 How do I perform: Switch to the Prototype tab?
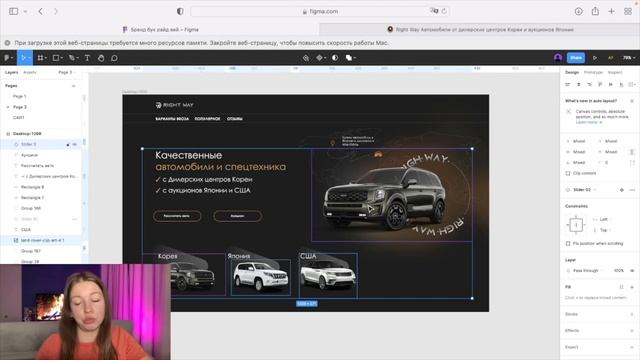tap(593, 72)
